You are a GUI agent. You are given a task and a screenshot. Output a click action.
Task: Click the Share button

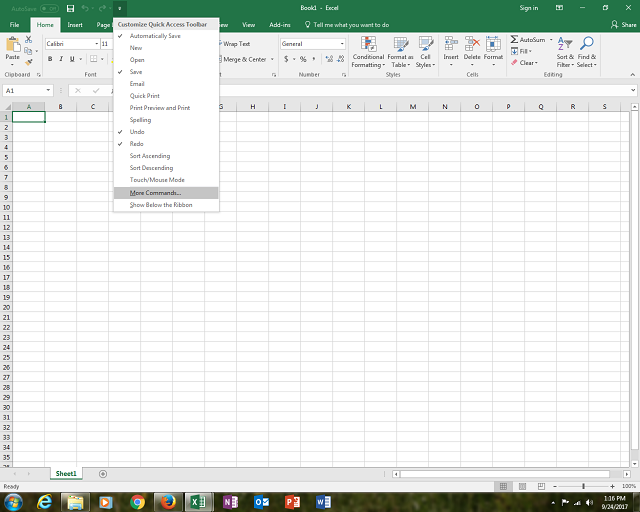pyautogui.click(x=624, y=25)
